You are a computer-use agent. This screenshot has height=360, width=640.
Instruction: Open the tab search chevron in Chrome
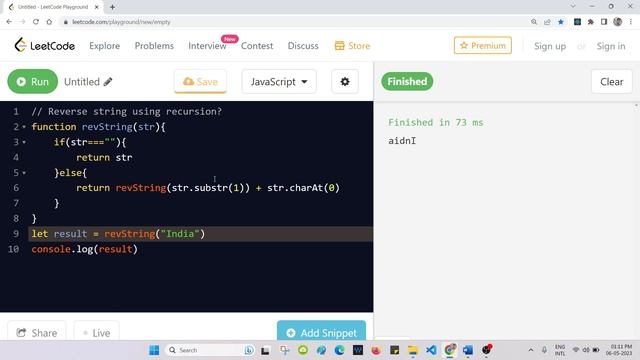coord(573,7)
